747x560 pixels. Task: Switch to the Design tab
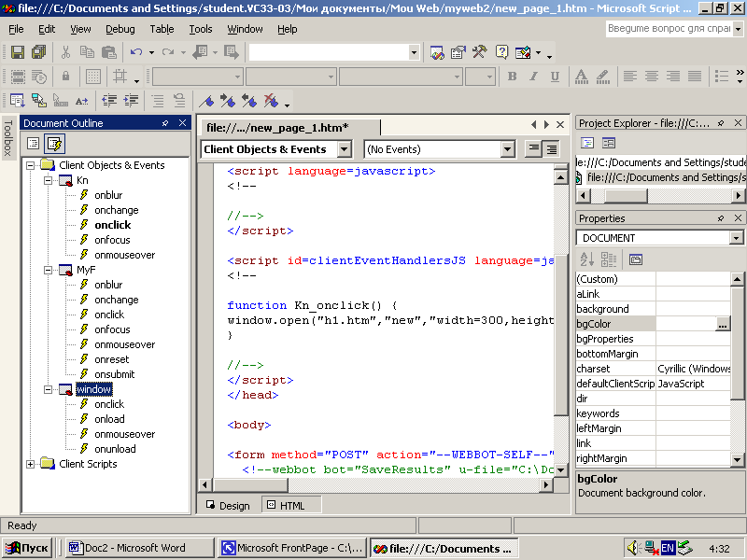click(x=228, y=505)
